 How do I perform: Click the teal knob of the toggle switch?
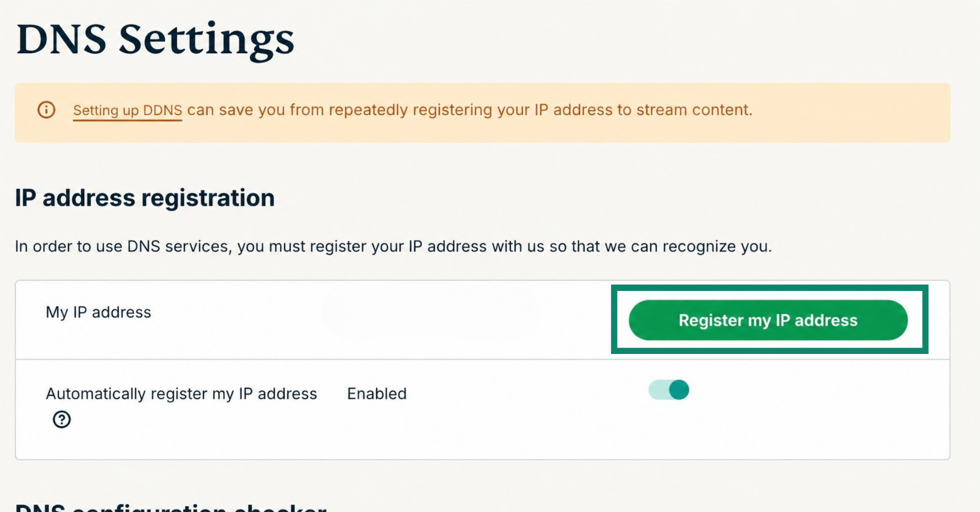click(x=679, y=390)
